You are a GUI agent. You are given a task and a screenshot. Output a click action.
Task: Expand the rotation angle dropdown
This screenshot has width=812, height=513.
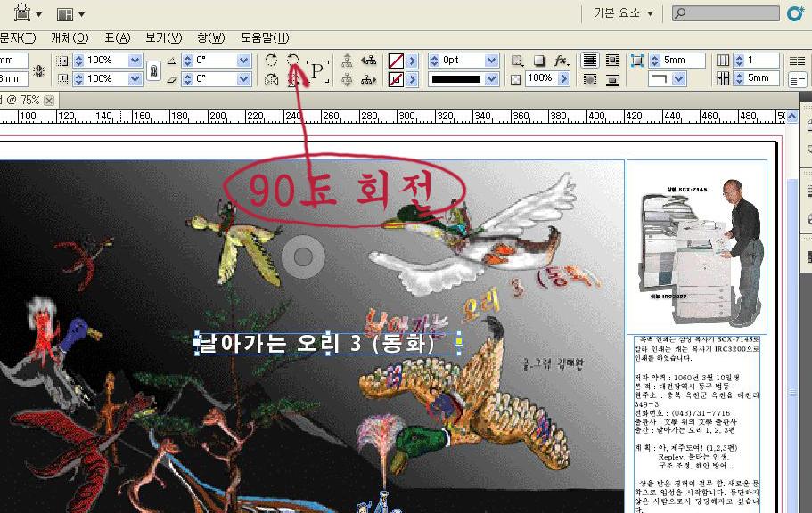pos(243,61)
